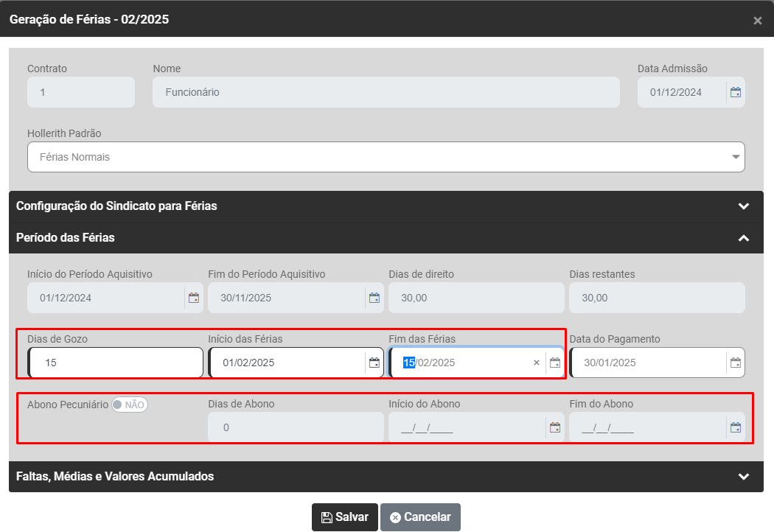The height and width of the screenshot is (532, 774).
Task: Click the Data do Pagamento date field
Action: click(x=649, y=363)
